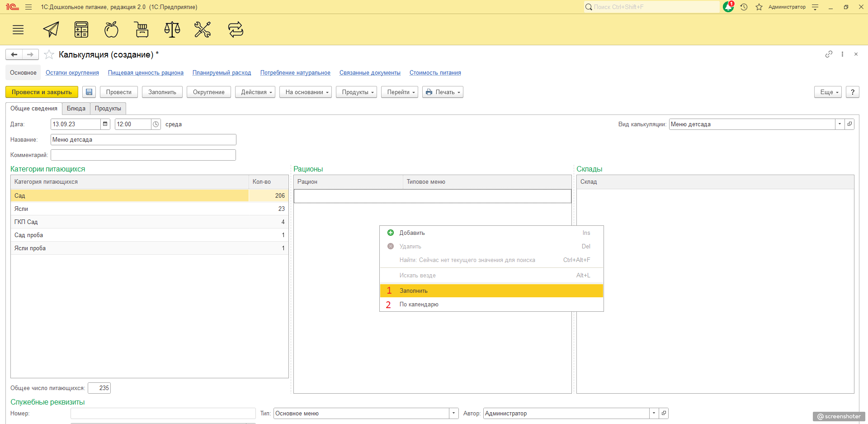This screenshot has width=868, height=424.
Task: Click the calculator icon in toolbar
Action: coord(81,30)
